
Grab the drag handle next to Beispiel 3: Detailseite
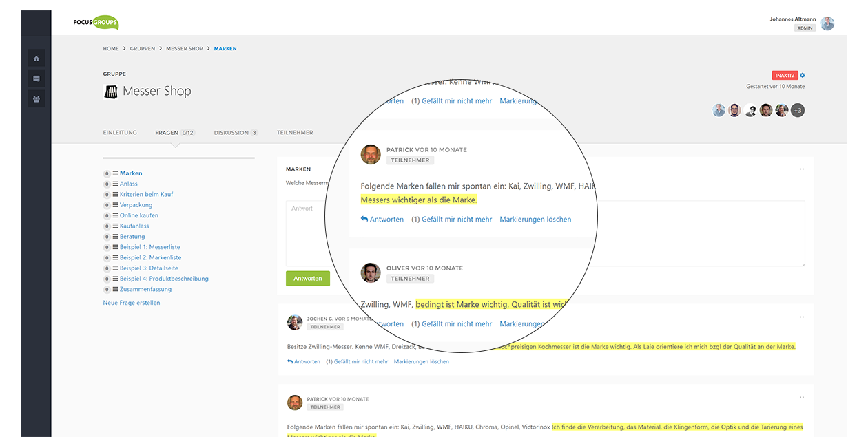point(116,268)
